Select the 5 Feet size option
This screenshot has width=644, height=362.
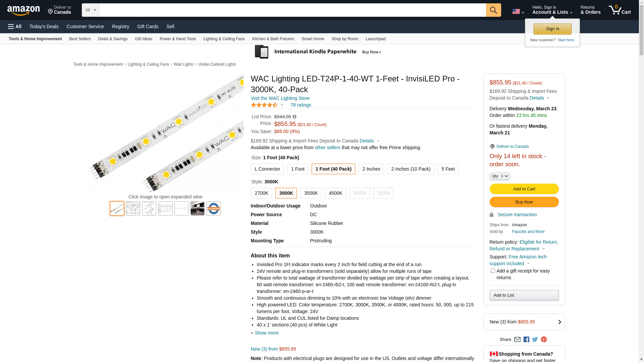tap(448, 169)
